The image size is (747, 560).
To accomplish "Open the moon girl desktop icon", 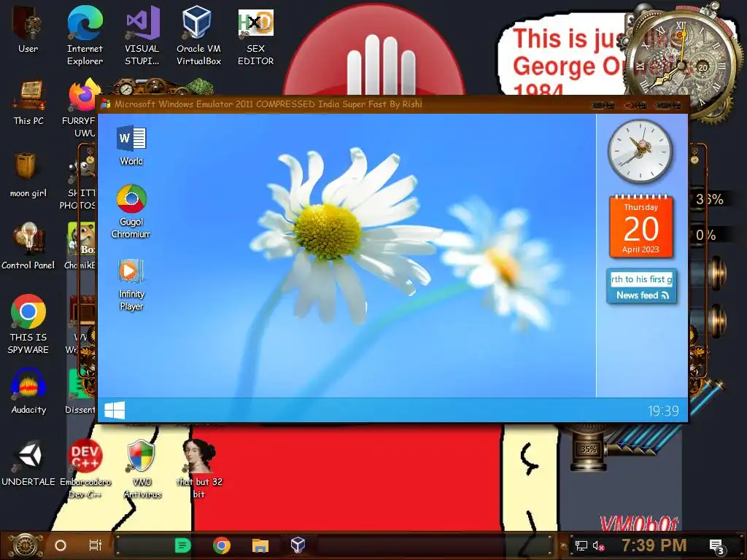I will click(x=28, y=175).
